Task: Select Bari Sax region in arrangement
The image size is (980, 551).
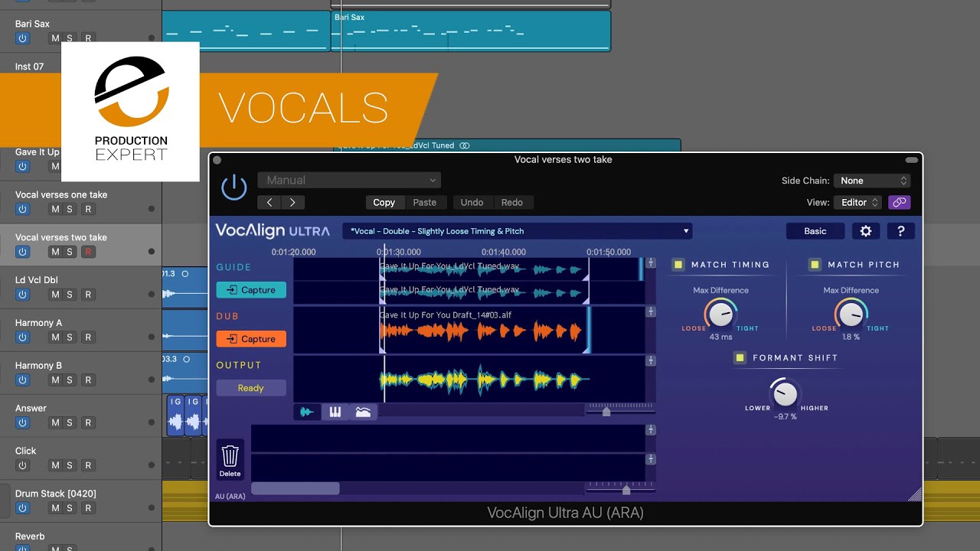Action: (x=471, y=31)
